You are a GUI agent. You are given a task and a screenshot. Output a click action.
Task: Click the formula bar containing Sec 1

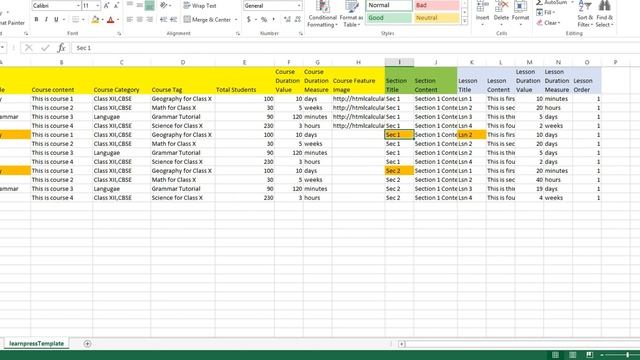pyautogui.click(x=355, y=48)
